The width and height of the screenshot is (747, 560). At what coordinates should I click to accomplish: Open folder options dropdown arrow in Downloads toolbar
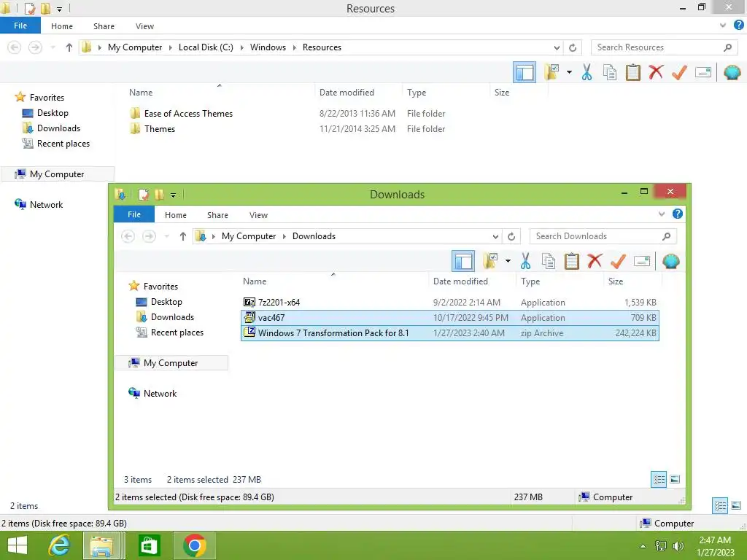(x=508, y=261)
